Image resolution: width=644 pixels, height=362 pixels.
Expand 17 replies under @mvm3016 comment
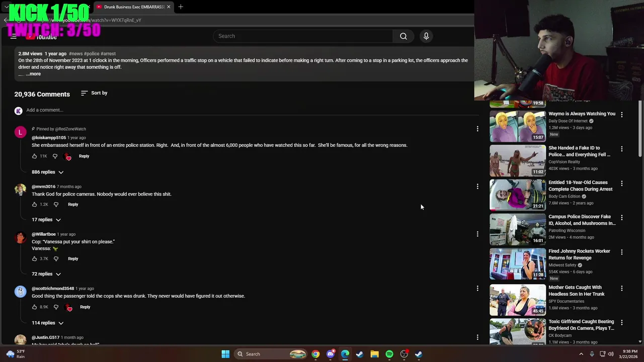coord(46,220)
